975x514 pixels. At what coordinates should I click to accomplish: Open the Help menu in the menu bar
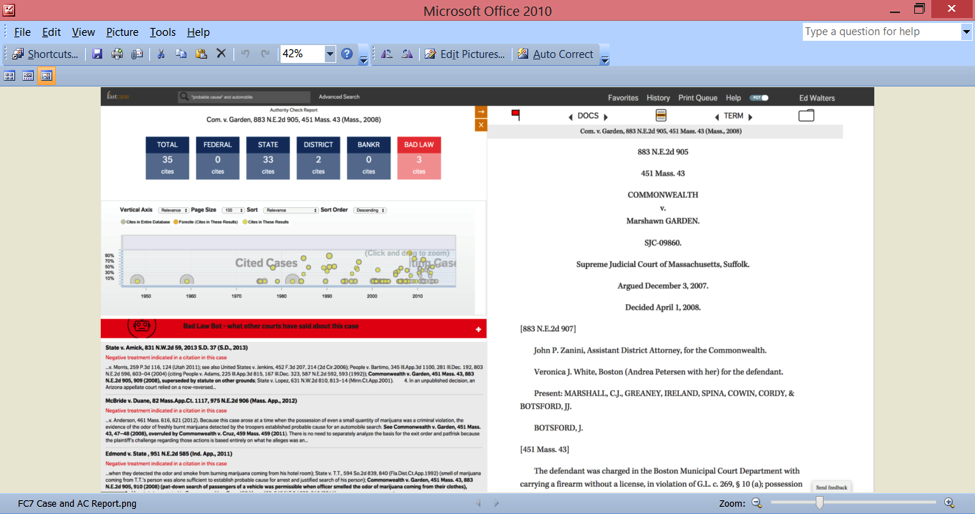198,32
